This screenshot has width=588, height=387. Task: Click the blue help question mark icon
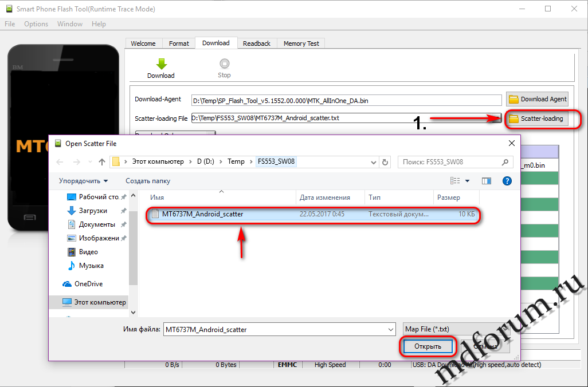tap(507, 181)
